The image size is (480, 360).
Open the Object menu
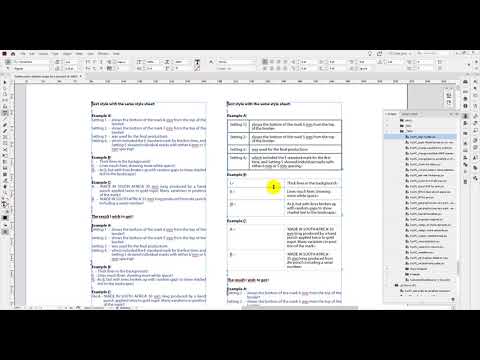(67, 53)
